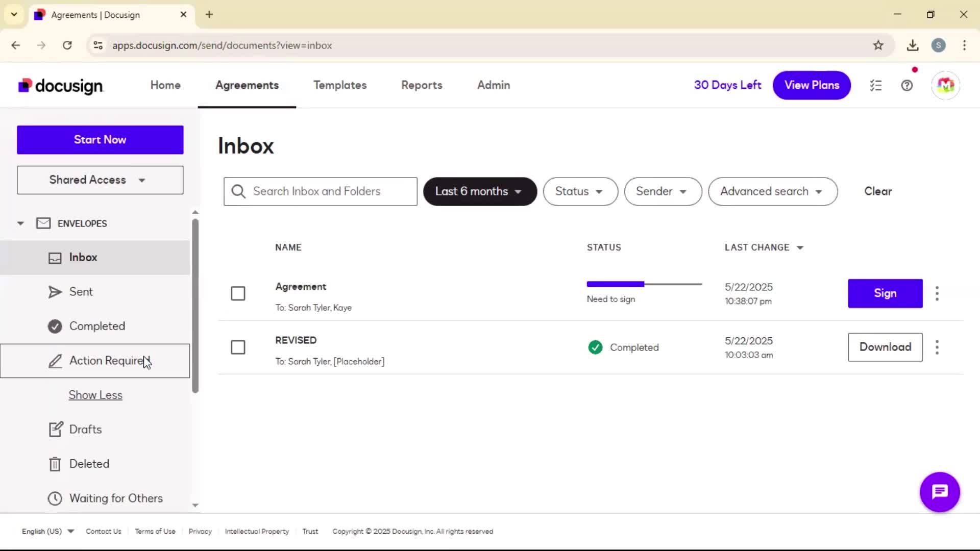Open the Privacy footer link
This screenshot has height=551, width=980.
click(x=200, y=531)
